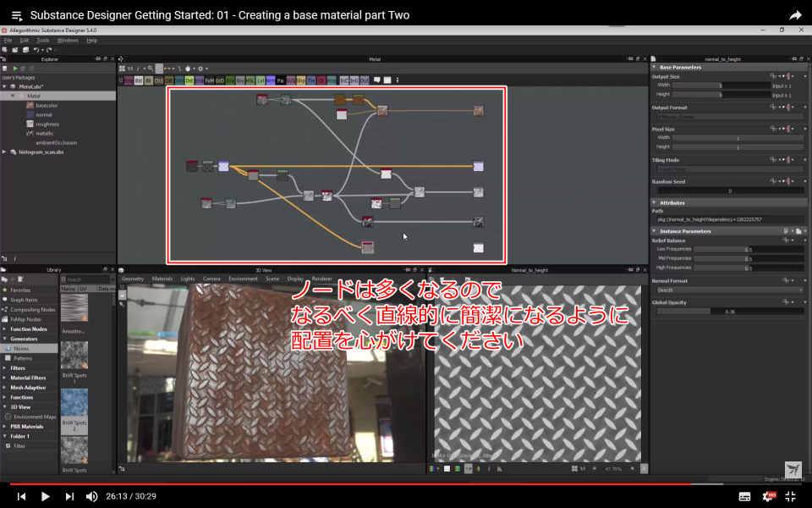Open the Geometry menu in 3D View
This screenshot has width=812, height=508.
pyautogui.click(x=133, y=279)
